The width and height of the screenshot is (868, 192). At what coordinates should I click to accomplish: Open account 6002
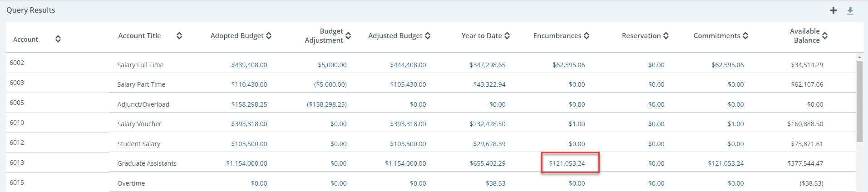coord(17,63)
